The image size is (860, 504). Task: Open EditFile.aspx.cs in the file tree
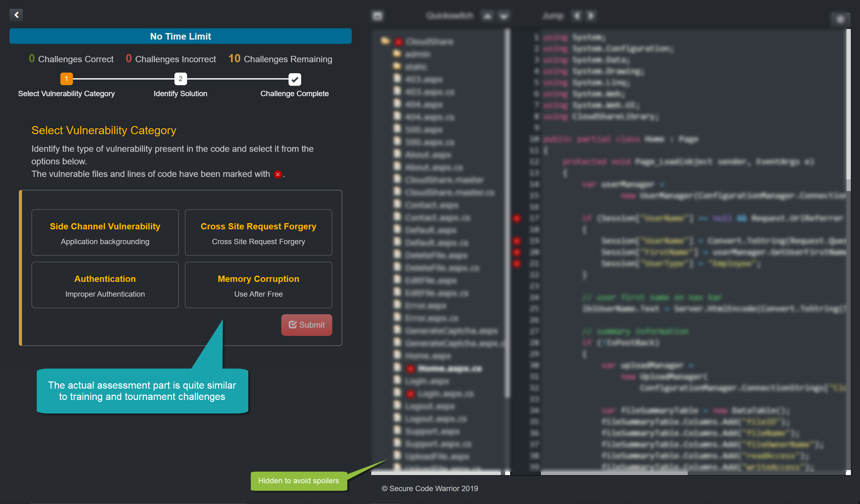pos(437,293)
